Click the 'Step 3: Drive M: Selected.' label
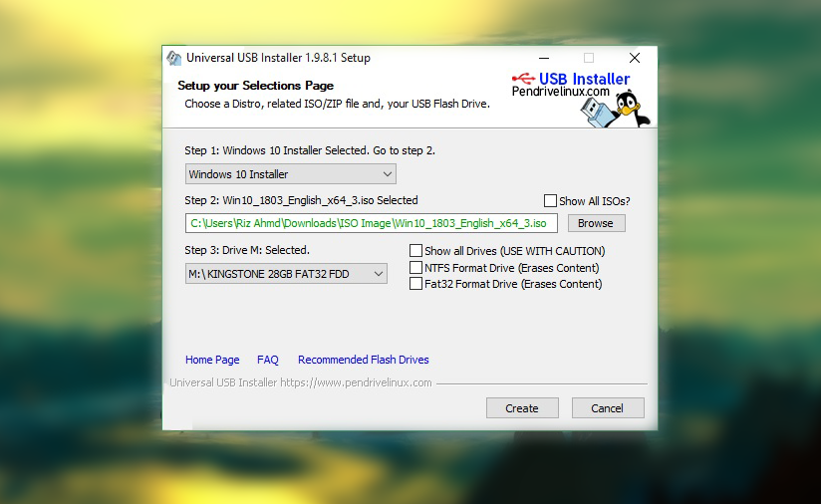The width and height of the screenshot is (821, 504). pyautogui.click(x=247, y=250)
